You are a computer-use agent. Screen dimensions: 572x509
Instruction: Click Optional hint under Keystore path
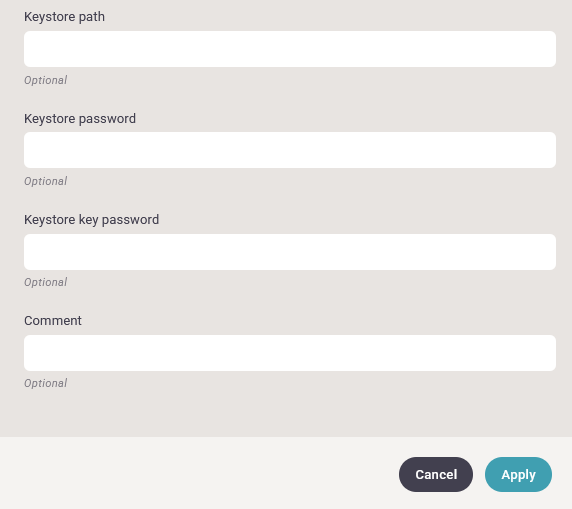click(x=46, y=80)
